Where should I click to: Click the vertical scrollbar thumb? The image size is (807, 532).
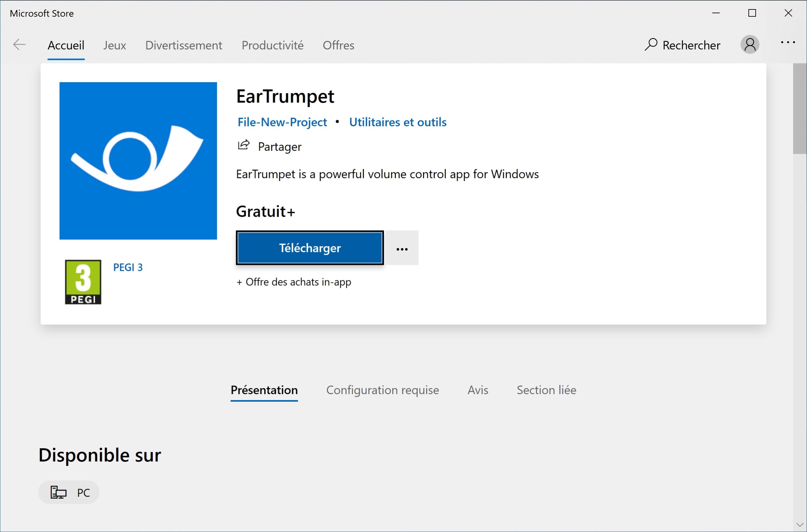[x=799, y=109]
